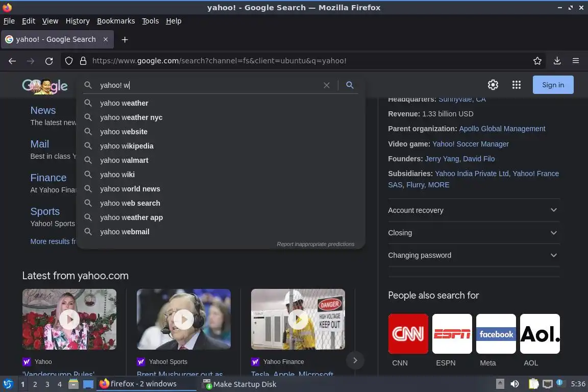Viewport: 588px width, 392px height.
Task: Expand the Closing section
Action: pos(474,233)
